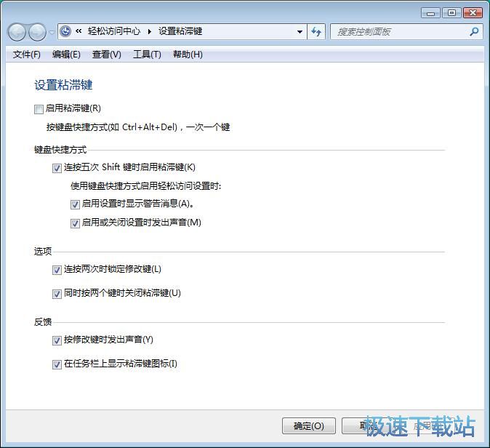Click the 设置粘滞键 page heading
The height and width of the screenshot is (448, 490).
[63, 85]
